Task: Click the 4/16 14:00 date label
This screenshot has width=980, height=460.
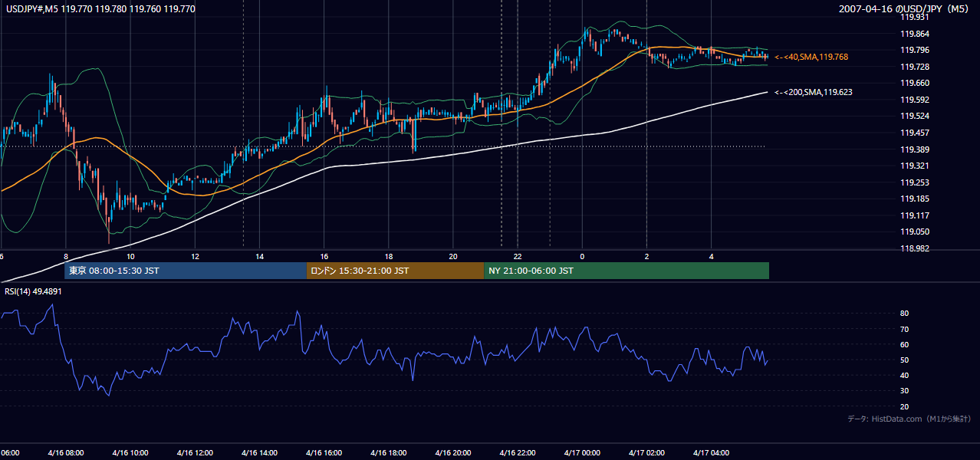Action: point(259,452)
